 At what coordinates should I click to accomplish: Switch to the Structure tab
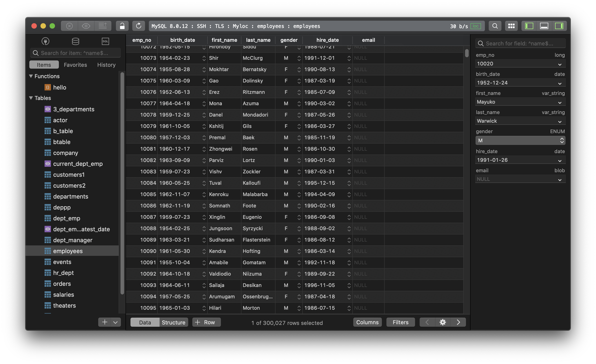[x=173, y=322]
